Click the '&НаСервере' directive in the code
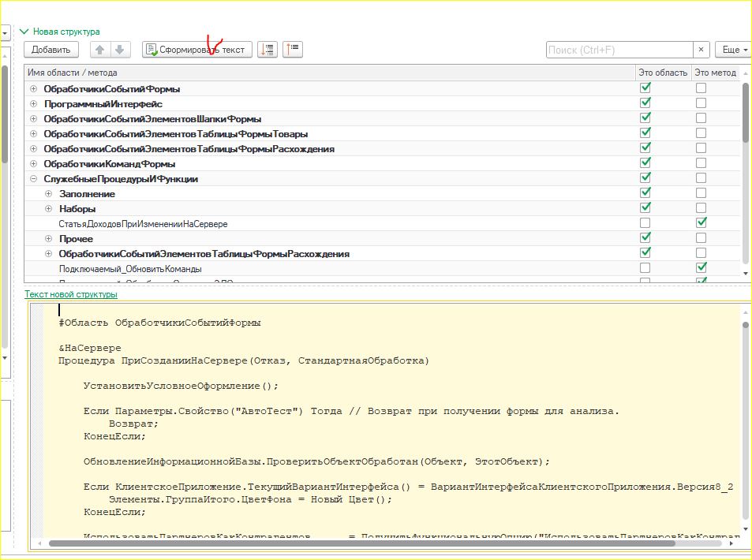This screenshot has width=752, height=560. [90, 348]
